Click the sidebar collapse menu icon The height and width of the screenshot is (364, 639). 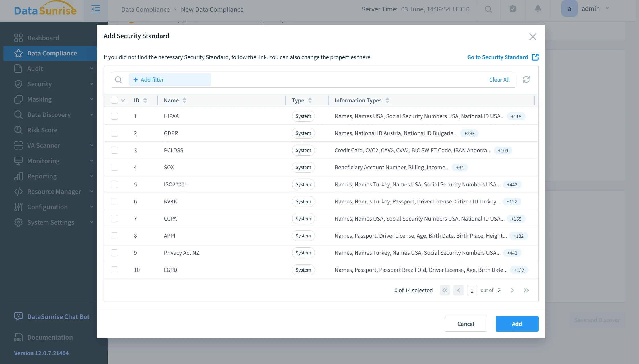point(96,9)
